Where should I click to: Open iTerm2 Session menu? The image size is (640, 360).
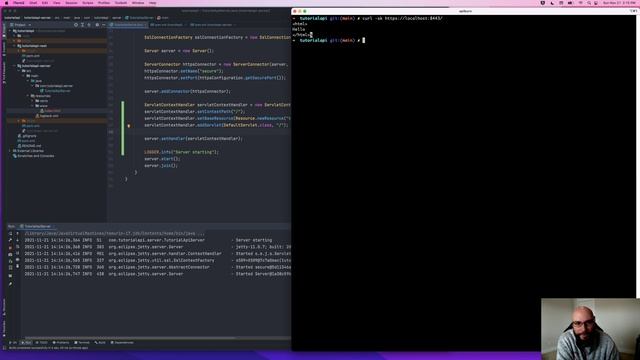click(x=71, y=3)
